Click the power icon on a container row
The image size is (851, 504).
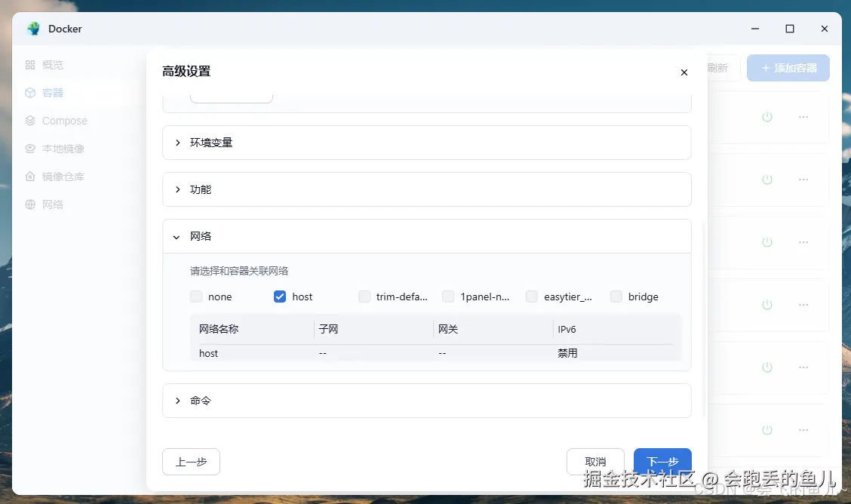767,117
